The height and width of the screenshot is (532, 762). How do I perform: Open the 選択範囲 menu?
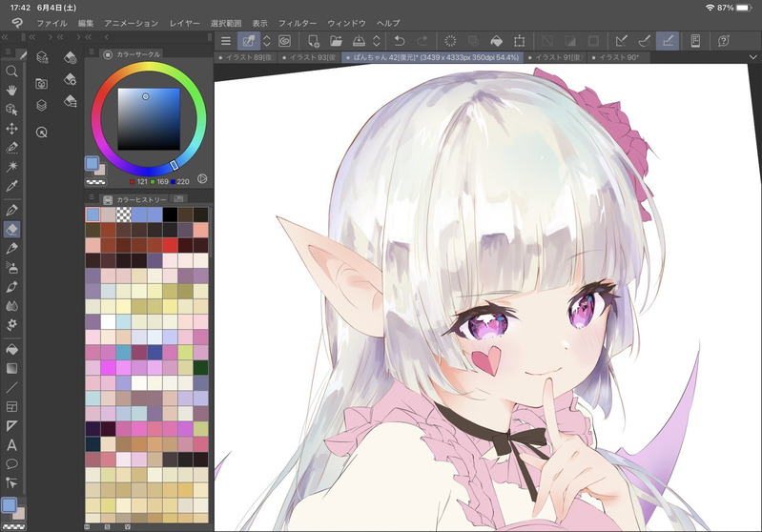coord(226,23)
